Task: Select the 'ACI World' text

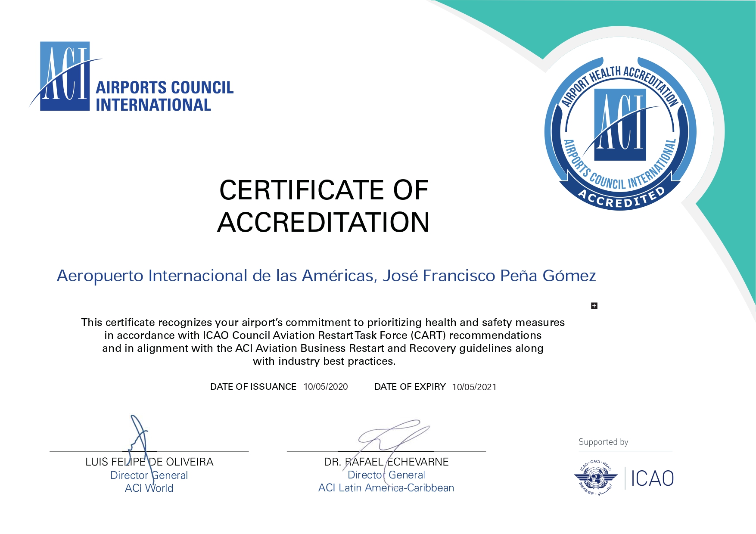Action: [x=149, y=488]
